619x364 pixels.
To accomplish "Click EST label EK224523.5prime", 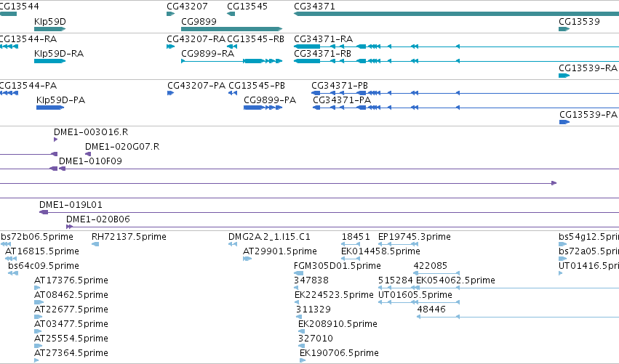I will 334,295.
